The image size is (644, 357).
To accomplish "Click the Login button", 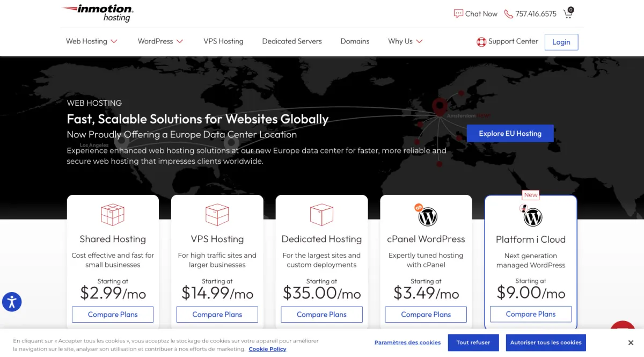I will 561,42.
